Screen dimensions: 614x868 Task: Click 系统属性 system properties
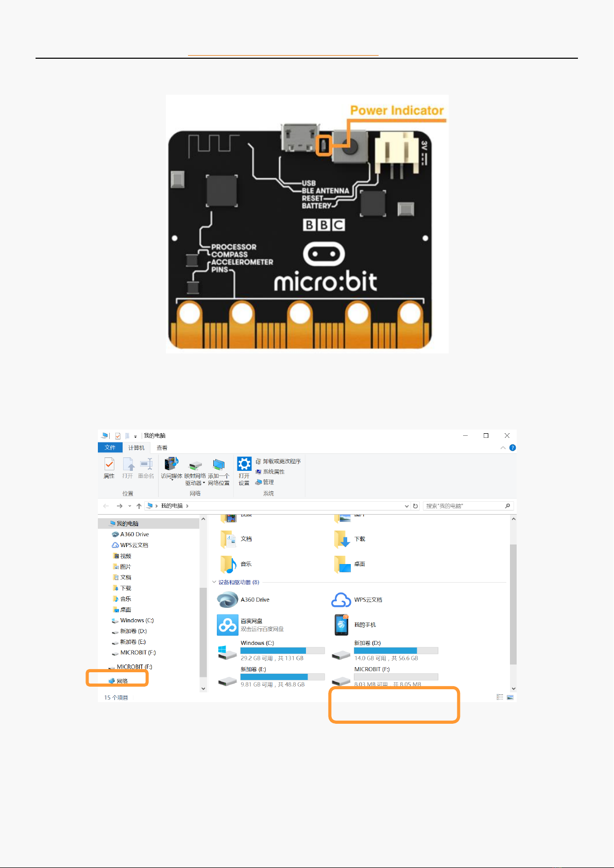click(274, 472)
